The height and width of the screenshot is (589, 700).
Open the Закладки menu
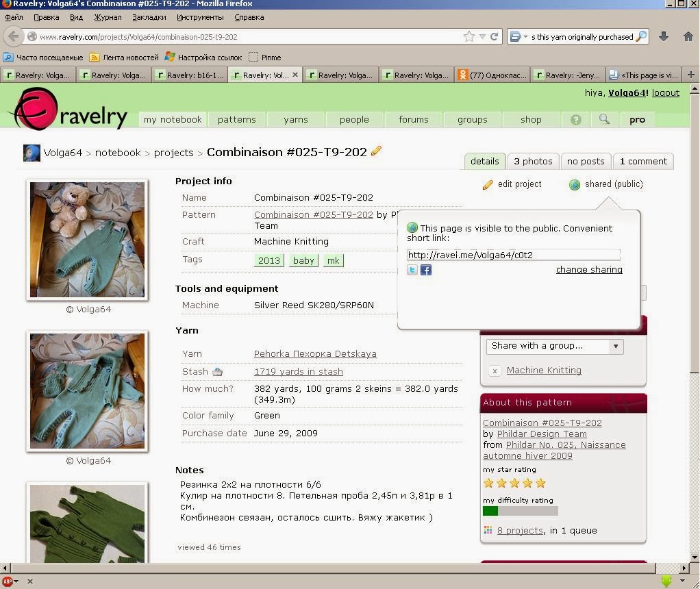point(149,17)
